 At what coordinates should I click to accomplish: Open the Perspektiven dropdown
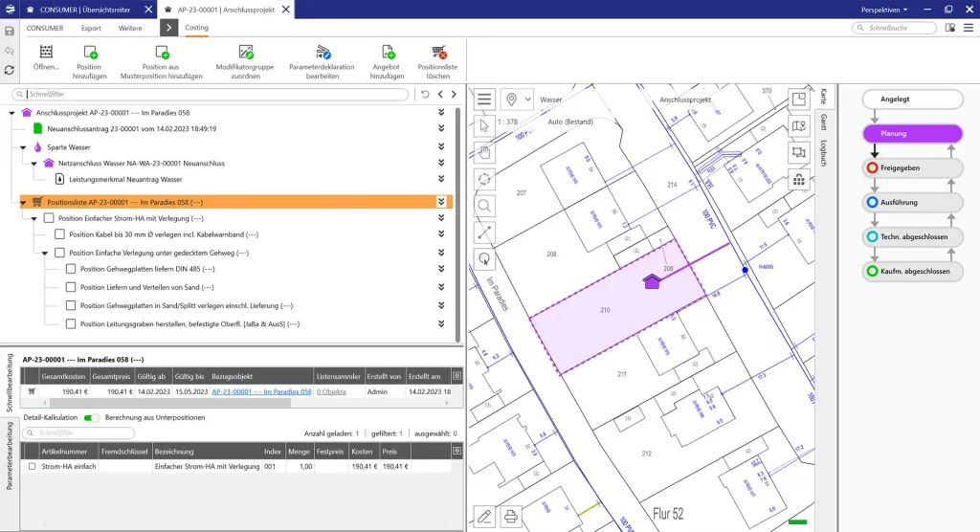tap(886, 10)
